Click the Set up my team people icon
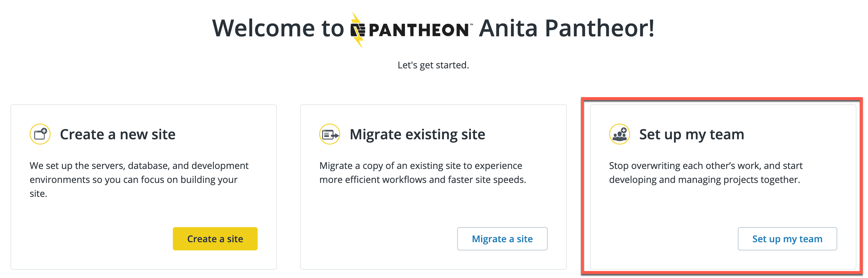868x278 pixels. [619, 134]
